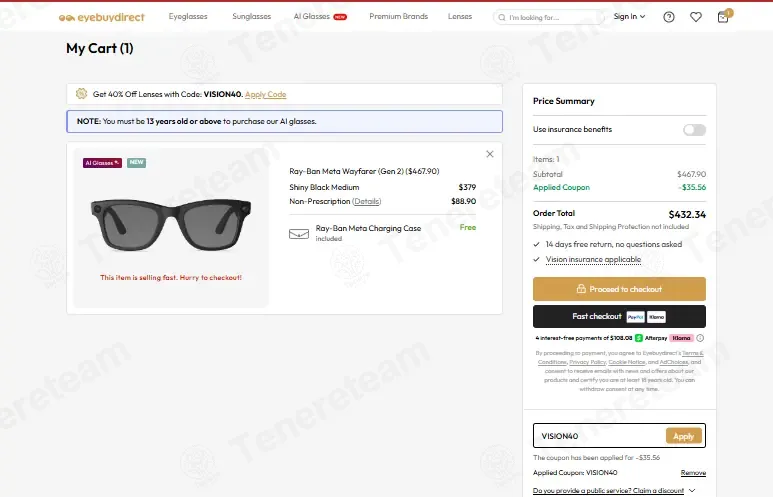Open the Premium Brands menu
This screenshot has width=773, height=497.
click(x=398, y=16)
